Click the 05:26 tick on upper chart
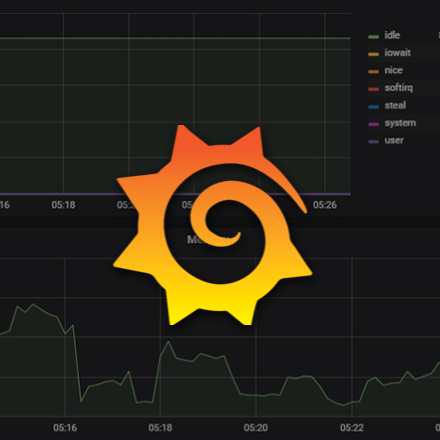 tap(325, 205)
